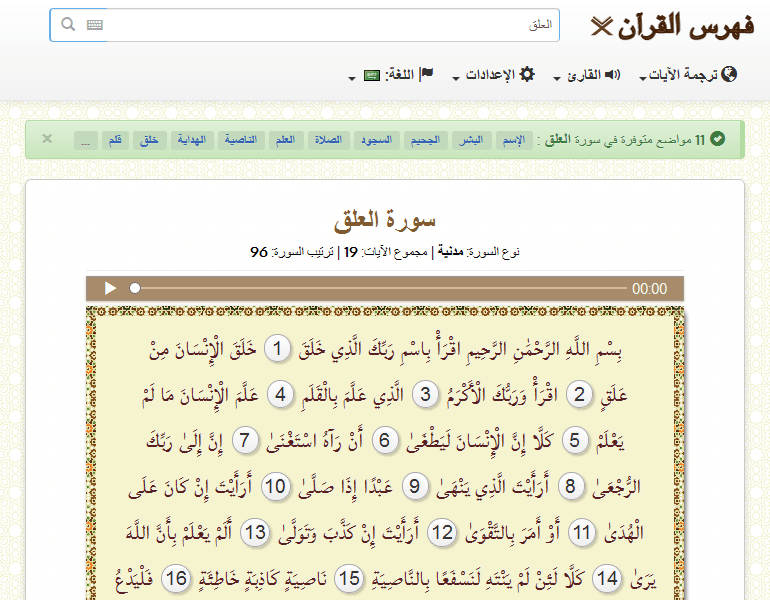This screenshot has height=600, width=770.
Task: Select the خلق topic tag
Action: (149, 140)
